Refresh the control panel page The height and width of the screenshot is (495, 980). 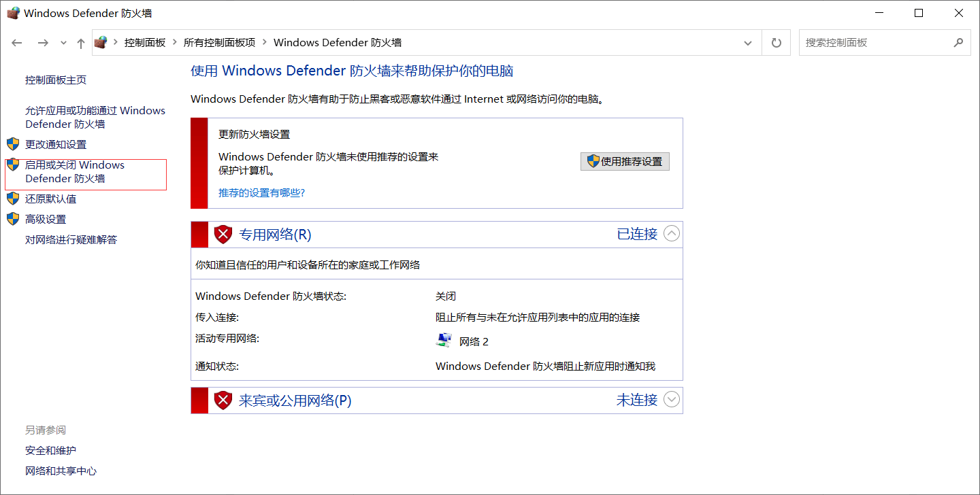776,43
